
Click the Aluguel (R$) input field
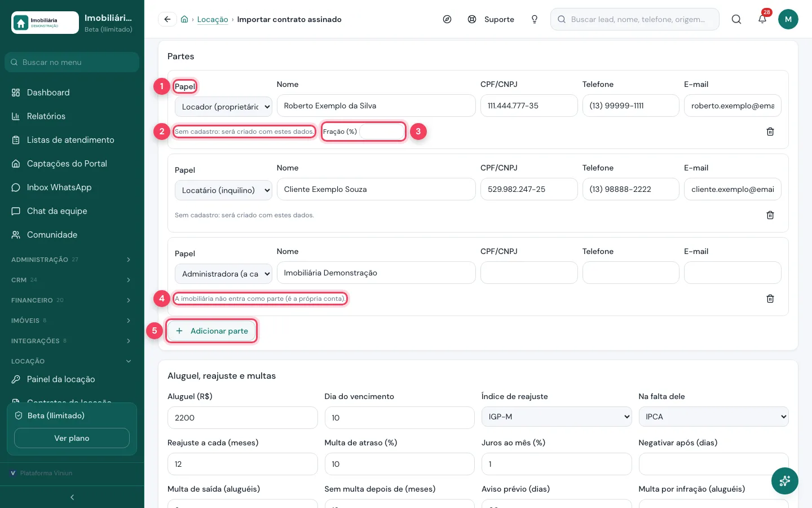(x=242, y=418)
